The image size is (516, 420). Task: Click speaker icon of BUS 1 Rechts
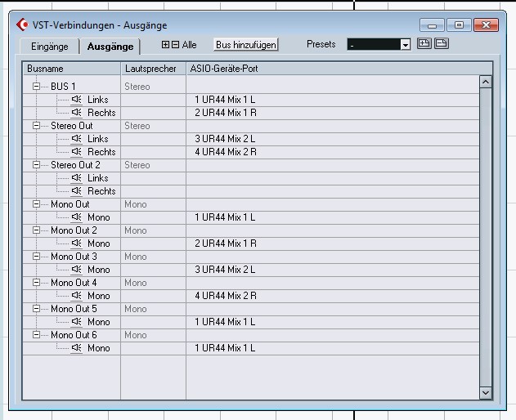click(76, 113)
